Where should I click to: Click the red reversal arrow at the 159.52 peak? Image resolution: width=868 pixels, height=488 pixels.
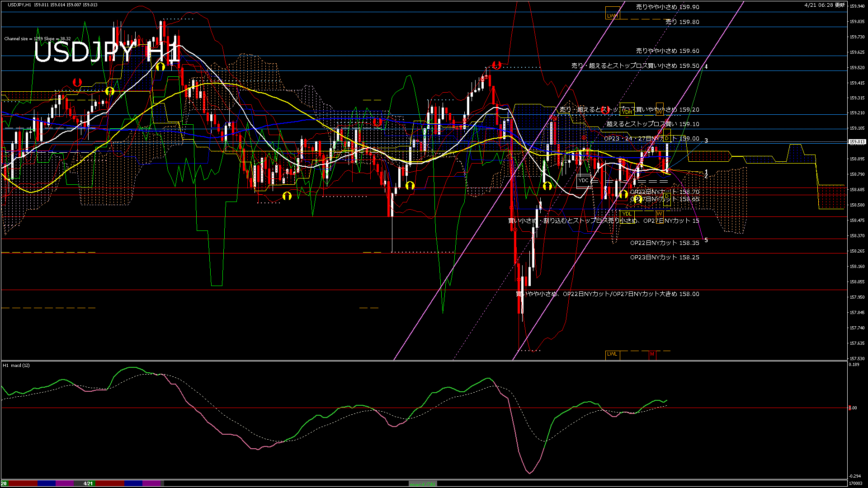point(496,66)
